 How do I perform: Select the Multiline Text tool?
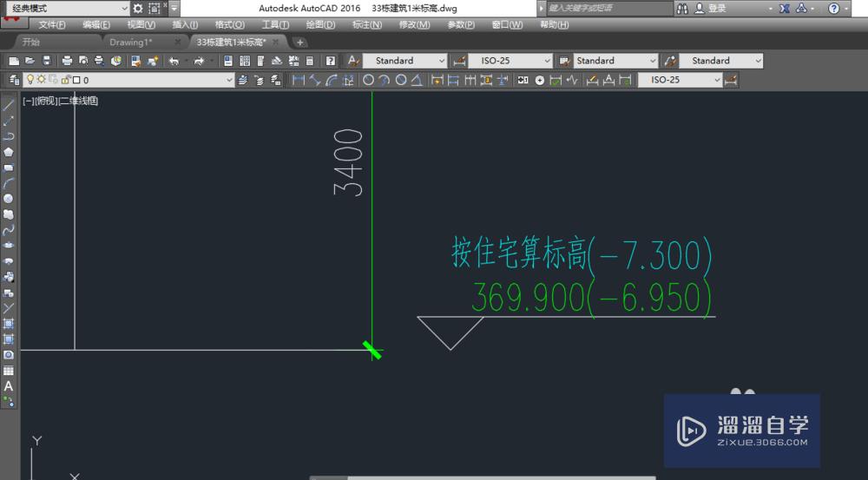point(9,386)
